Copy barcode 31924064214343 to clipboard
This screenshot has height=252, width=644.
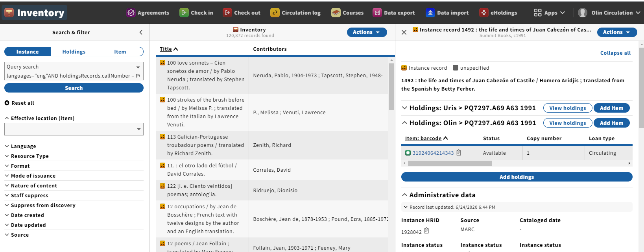[x=459, y=153]
